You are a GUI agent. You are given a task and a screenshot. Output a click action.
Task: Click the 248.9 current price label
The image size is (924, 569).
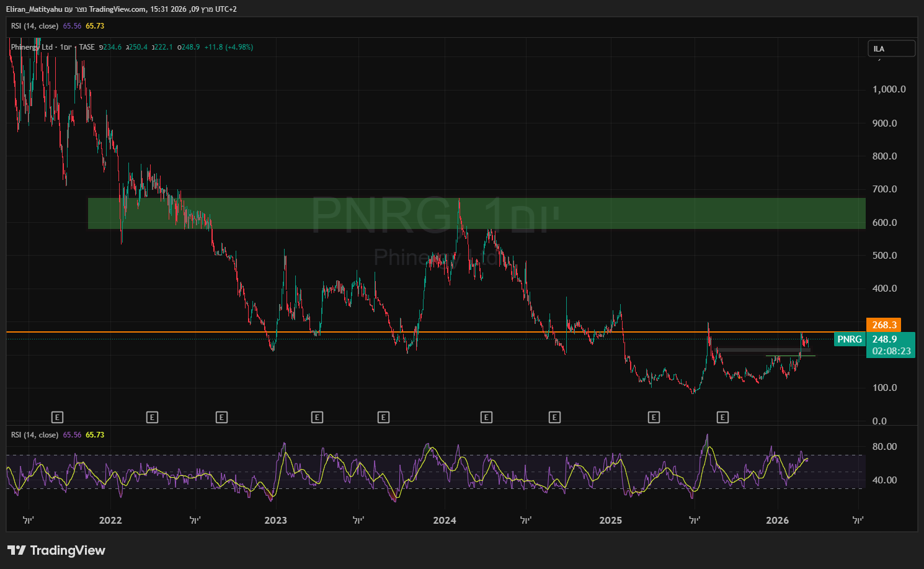pos(884,339)
